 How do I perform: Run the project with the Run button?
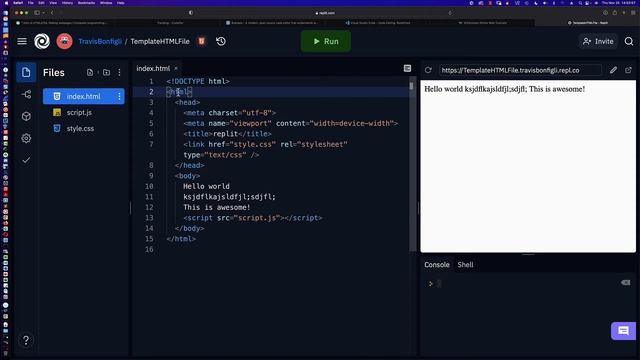tap(326, 41)
